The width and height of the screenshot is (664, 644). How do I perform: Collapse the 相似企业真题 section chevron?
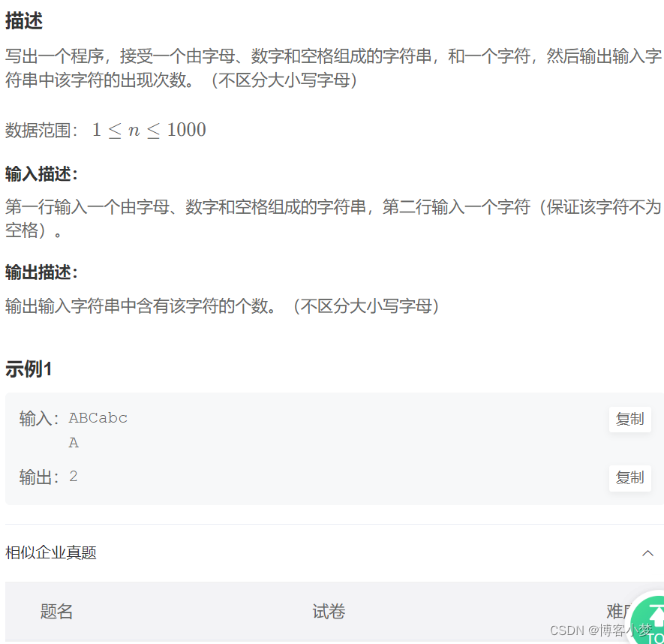click(648, 552)
